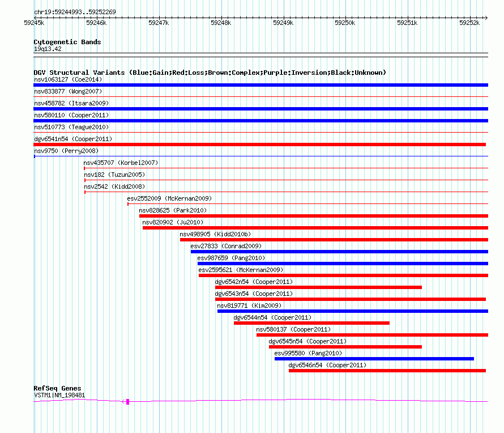
Task: Select the nsv1063127 blue gain bar
Action: pyautogui.click(x=260, y=85)
